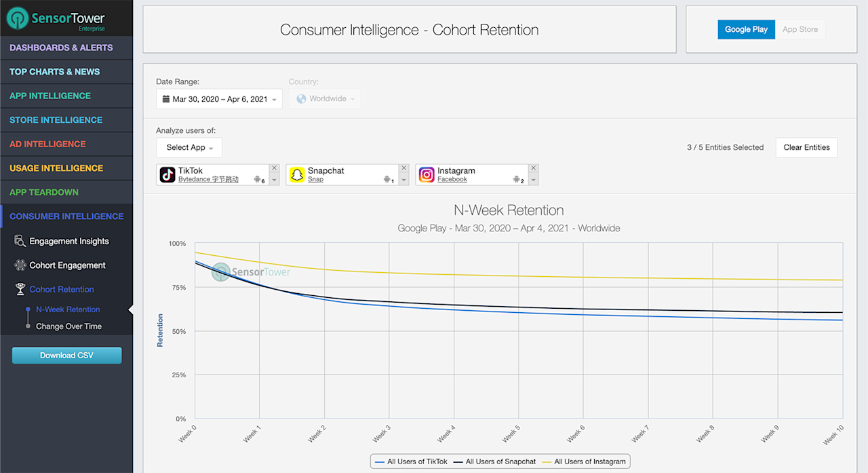Toggle All Users of Instagram legend series
The image size is (868, 473).
(583, 461)
